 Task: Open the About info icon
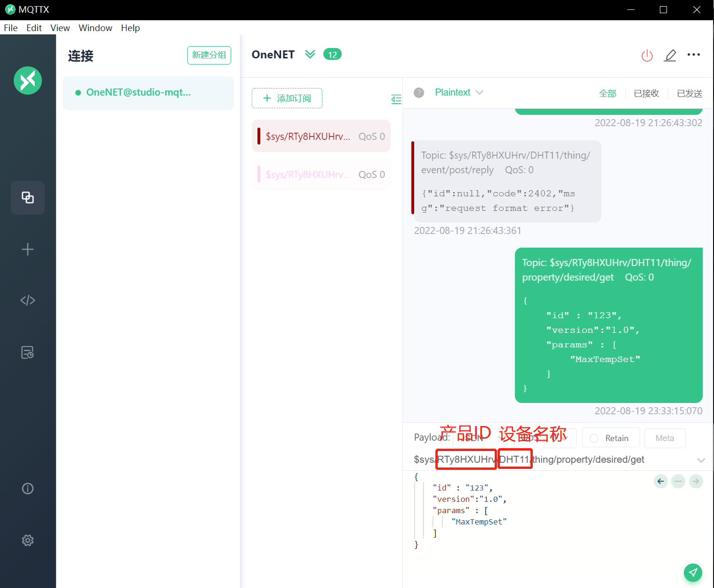[x=28, y=489]
